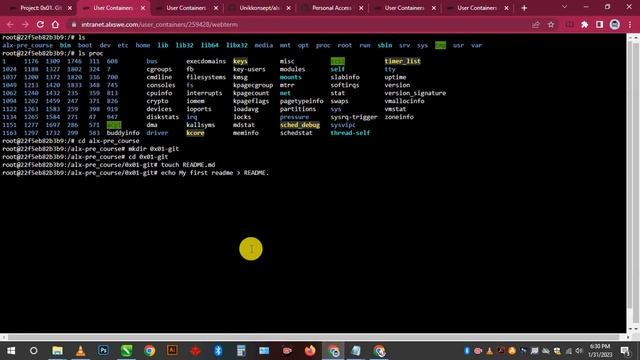
Task: Open the screen recorder camera icon on taskbar
Action: tap(287, 351)
